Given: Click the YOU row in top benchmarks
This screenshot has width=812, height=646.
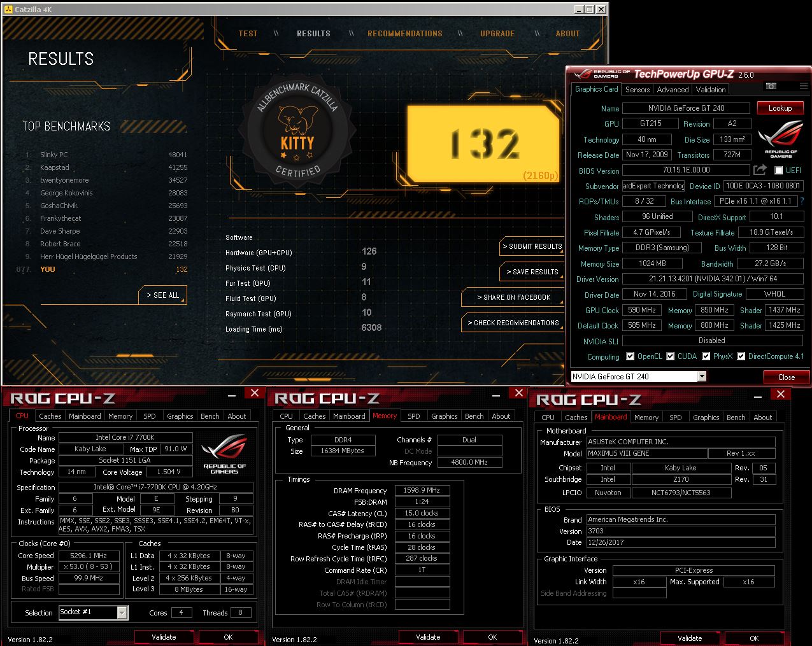Looking at the screenshot, I should pos(102,269).
